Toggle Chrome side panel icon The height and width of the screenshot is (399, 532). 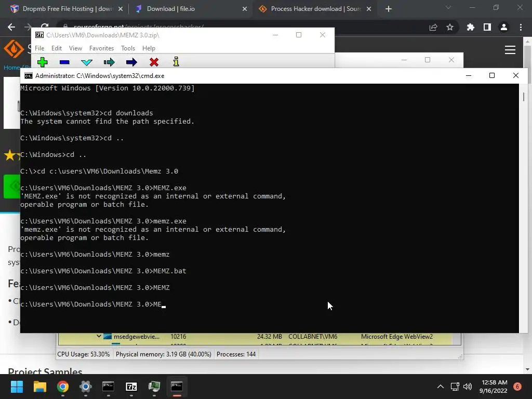coord(487,27)
